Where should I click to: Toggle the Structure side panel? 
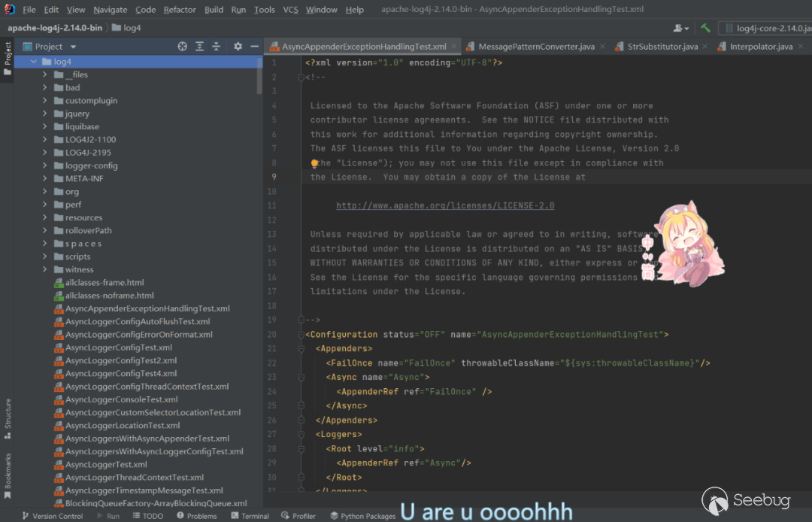click(x=8, y=414)
